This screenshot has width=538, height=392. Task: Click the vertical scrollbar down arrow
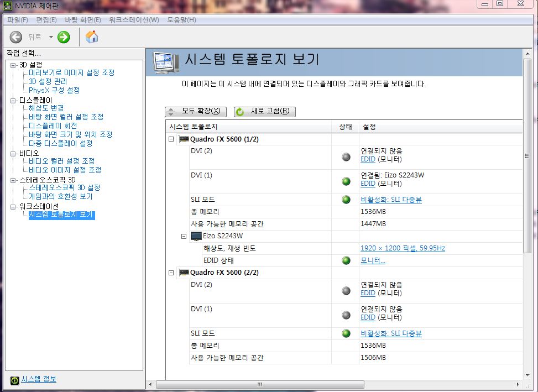pyautogui.click(x=527, y=375)
